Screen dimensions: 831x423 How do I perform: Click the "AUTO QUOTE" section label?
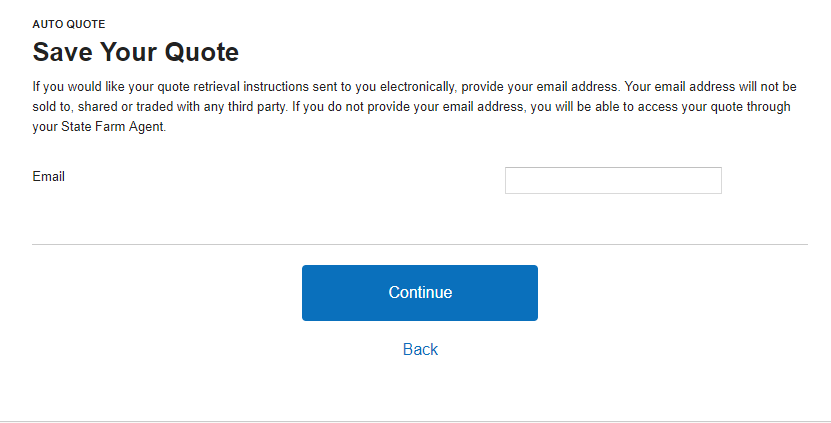(69, 23)
